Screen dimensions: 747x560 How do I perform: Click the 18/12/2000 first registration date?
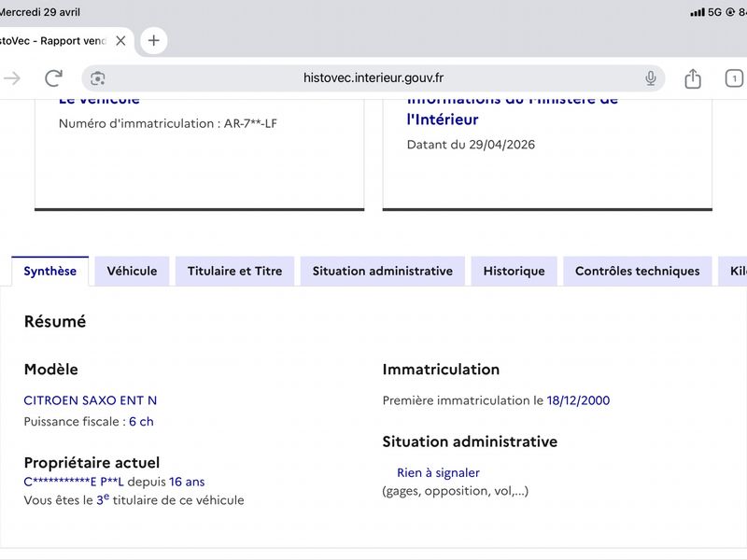[x=578, y=400]
